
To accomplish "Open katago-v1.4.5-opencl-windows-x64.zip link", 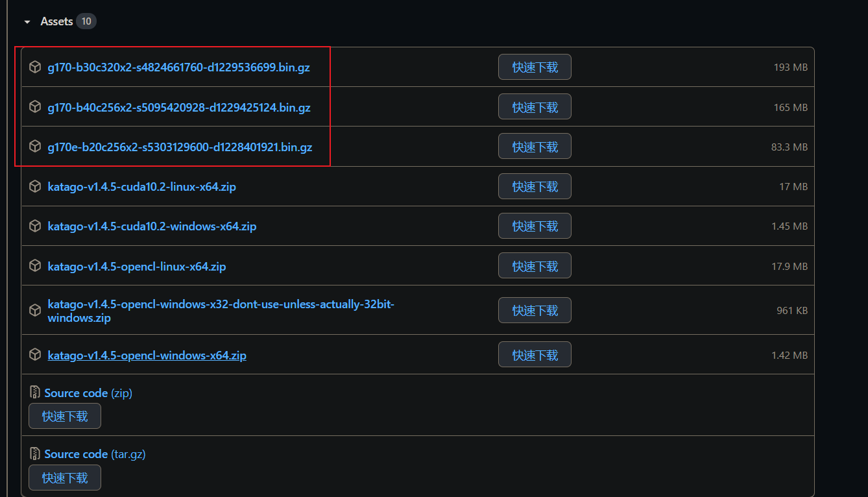I will (147, 355).
